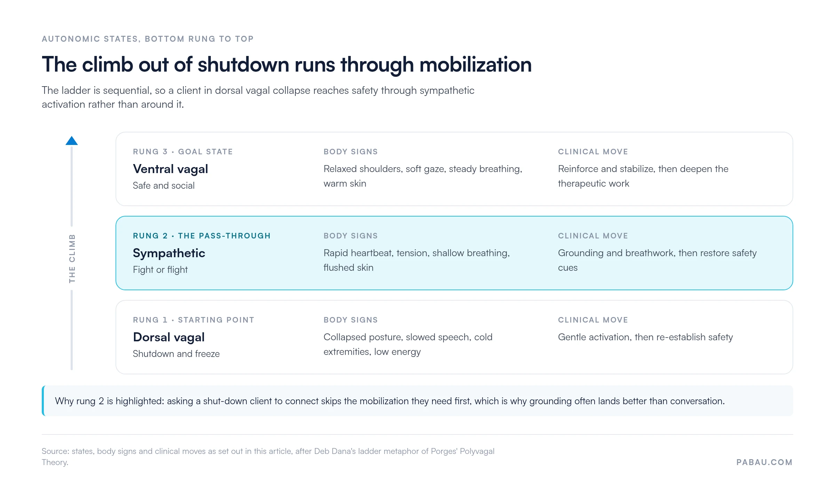Click the blue upward arrow icon
Screen dimensions: 835x504
coord(72,140)
